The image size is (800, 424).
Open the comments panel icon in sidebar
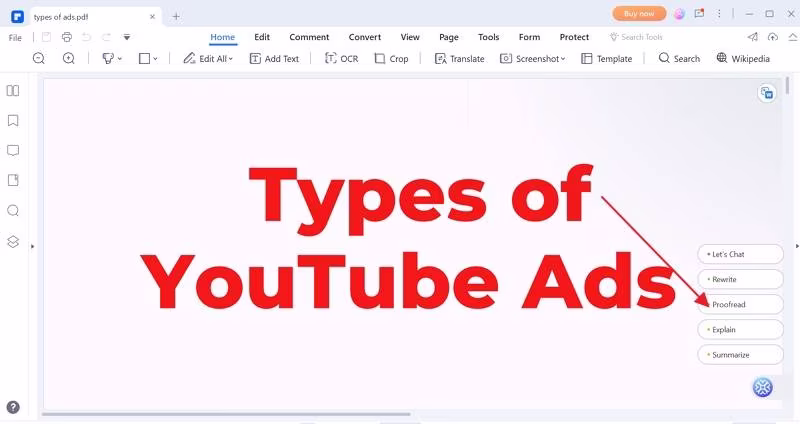tap(13, 151)
